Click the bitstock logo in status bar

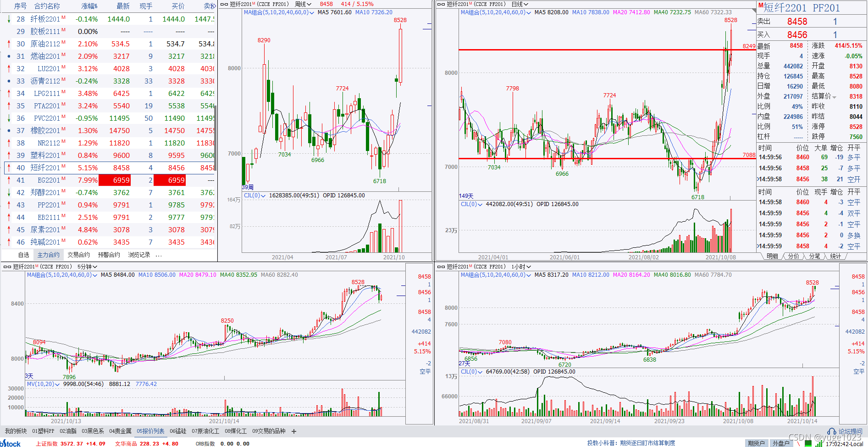coord(11,443)
